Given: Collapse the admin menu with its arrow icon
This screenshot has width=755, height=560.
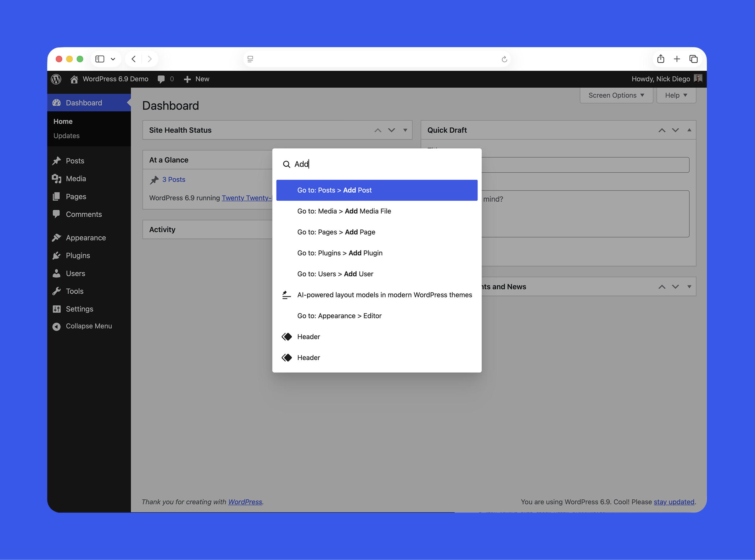Looking at the screenshot, I should (x=57, y=326).
